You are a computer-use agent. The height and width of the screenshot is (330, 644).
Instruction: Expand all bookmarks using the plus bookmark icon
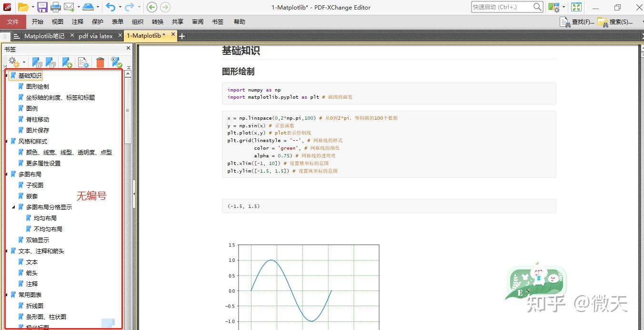pyautogui.click(x=37, y=63)
